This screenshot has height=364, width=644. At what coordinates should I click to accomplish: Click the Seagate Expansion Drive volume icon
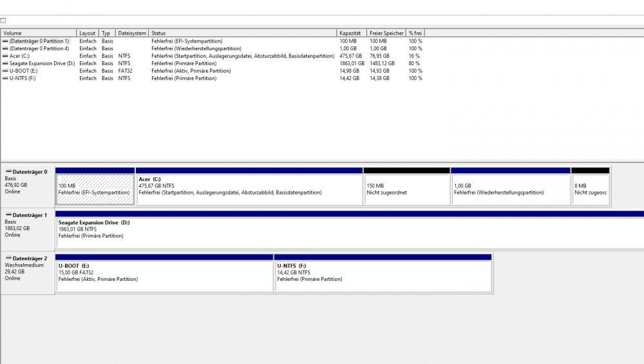pos(6,64)
